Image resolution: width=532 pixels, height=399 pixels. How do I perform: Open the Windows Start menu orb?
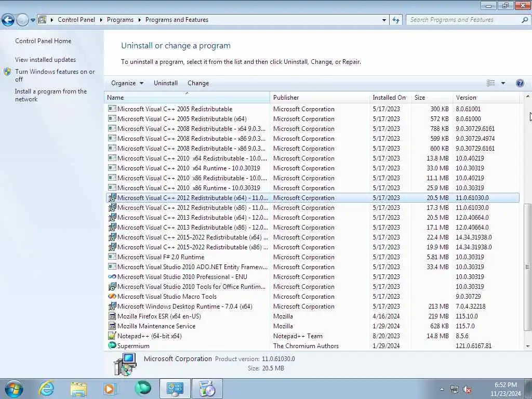pos(14,389)
